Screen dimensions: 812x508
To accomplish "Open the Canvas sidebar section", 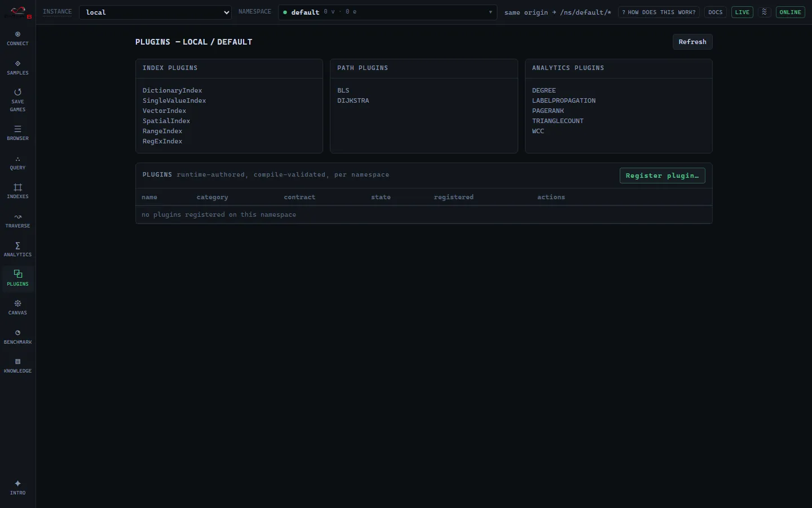I will 17,308.
